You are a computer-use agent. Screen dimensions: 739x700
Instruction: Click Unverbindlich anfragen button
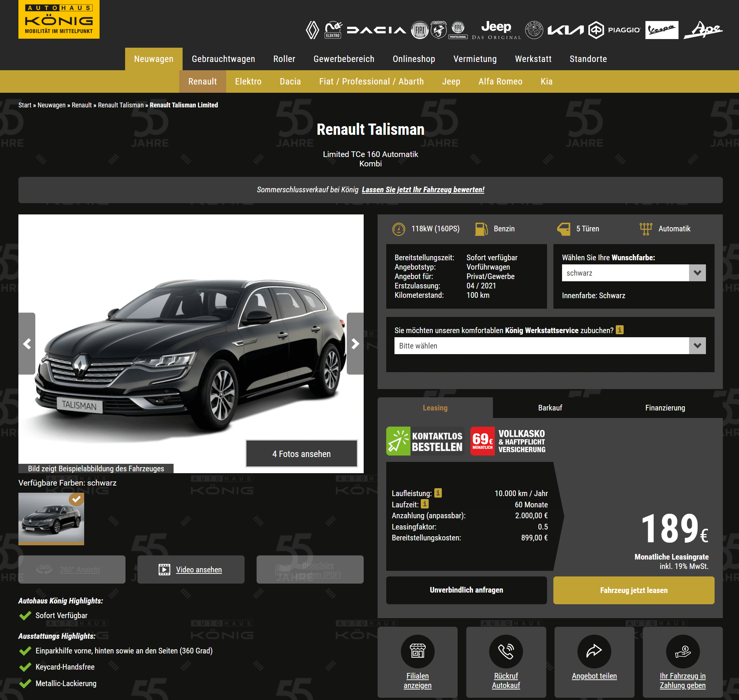466,590
